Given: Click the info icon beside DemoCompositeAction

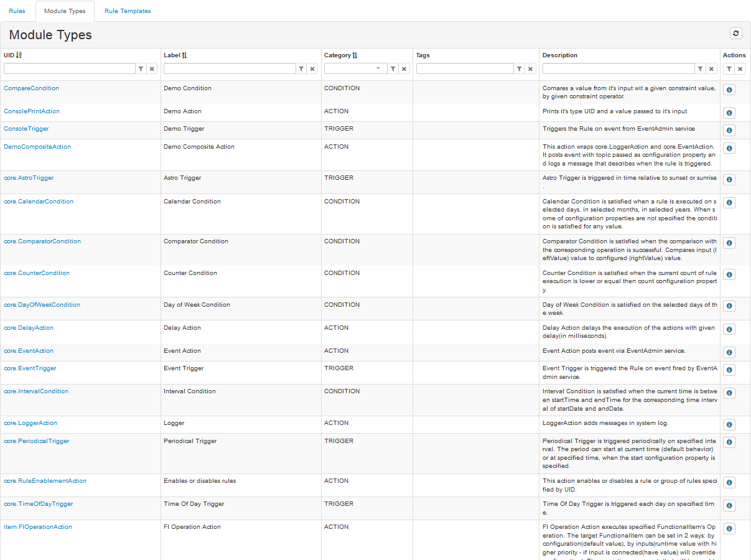Looking at the screenshot, I should point(729,148).
